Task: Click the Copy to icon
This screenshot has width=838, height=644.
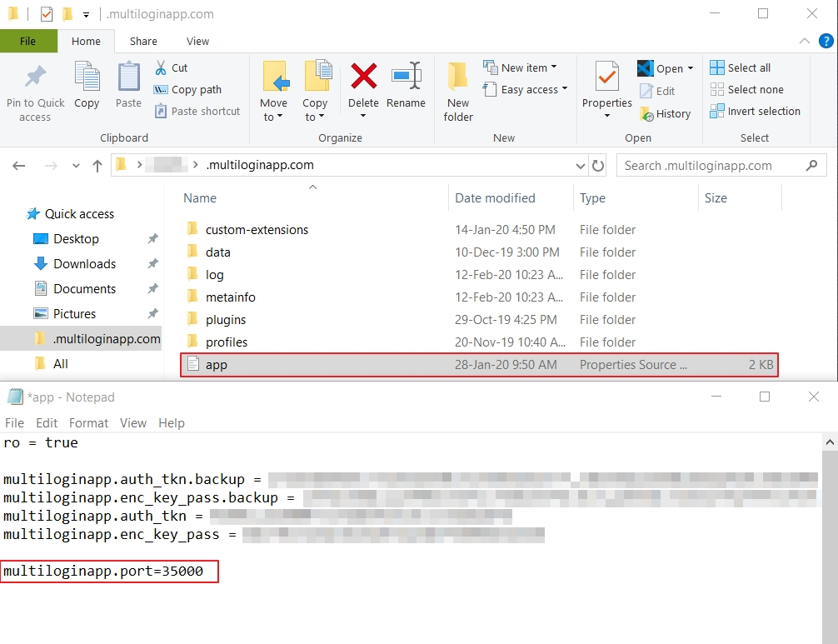Action: click(x=317, y=76)
